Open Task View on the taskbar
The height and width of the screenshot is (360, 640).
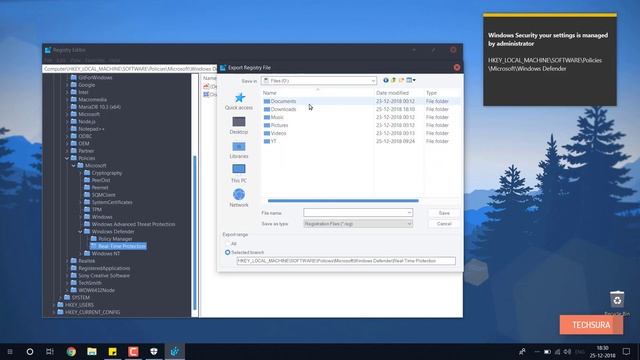[50, 351]
